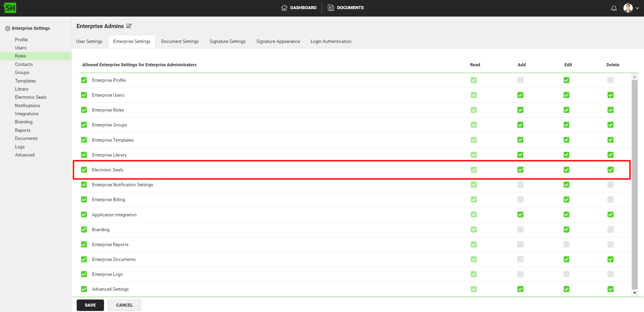Uncheck the Electronic Seals row checkbox
This screenshot has width=644, height=312.
pyautogui.click(x=84, y=170)
